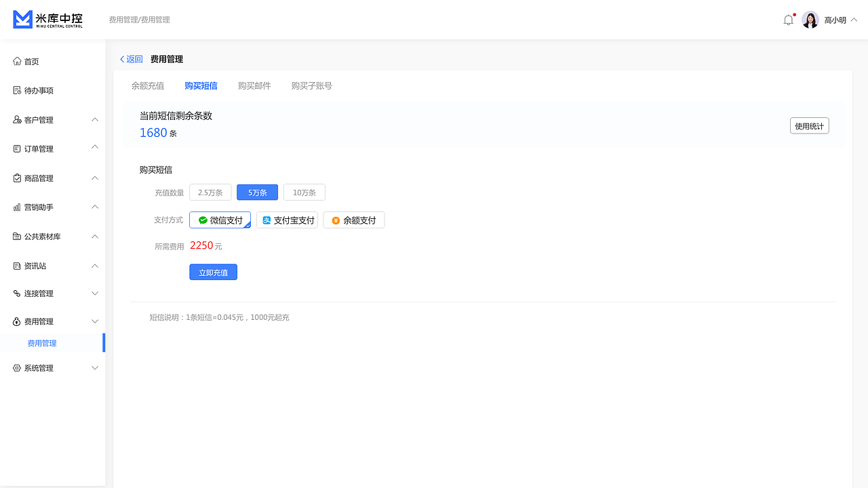This screenshot has height=488, width=868.
Task: Click the 公共素材库 folder icon
Action: tap(17, 237)
